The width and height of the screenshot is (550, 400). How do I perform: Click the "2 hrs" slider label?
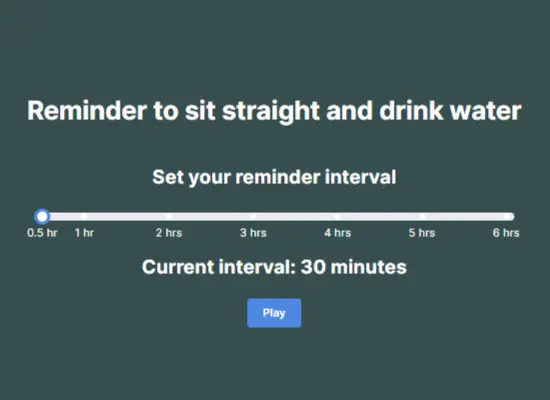pyautogui.click(x=169, y=233)
